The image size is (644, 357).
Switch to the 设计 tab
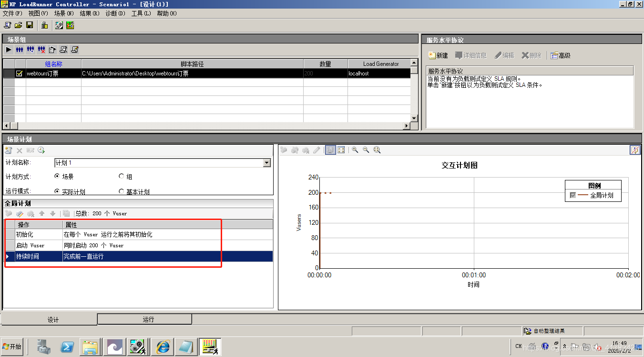(49, 319)
